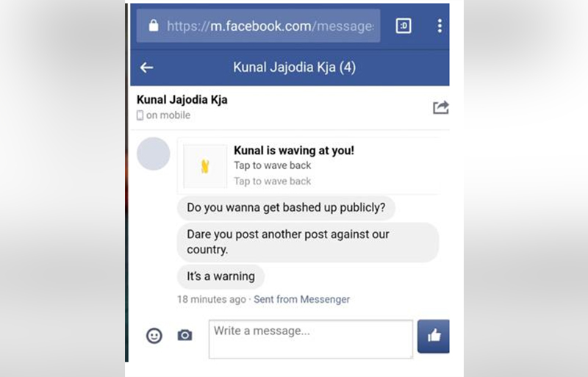This screenshot has width=588, height=377.
Task: Select the 'Do you wanna get bashed up publicly?' message
Action: click(x=286, y=208)
